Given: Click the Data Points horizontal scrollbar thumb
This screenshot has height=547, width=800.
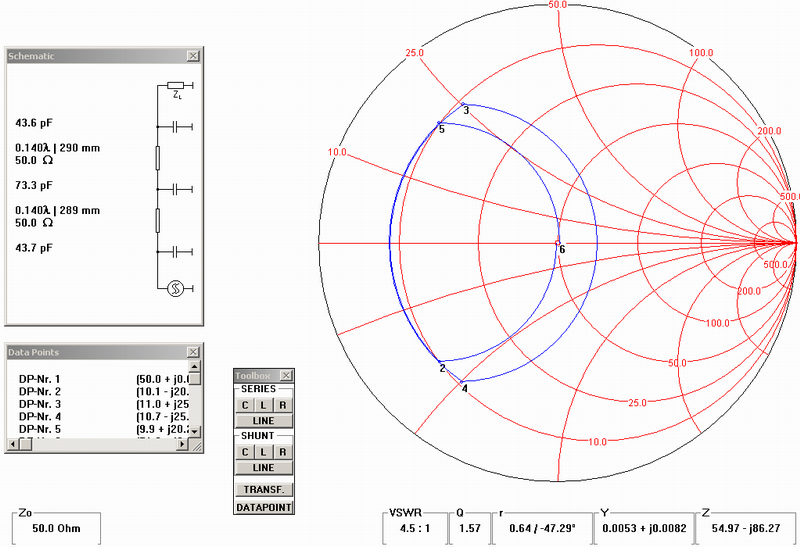Looking at the screenshot, I should tap(26, 444).
